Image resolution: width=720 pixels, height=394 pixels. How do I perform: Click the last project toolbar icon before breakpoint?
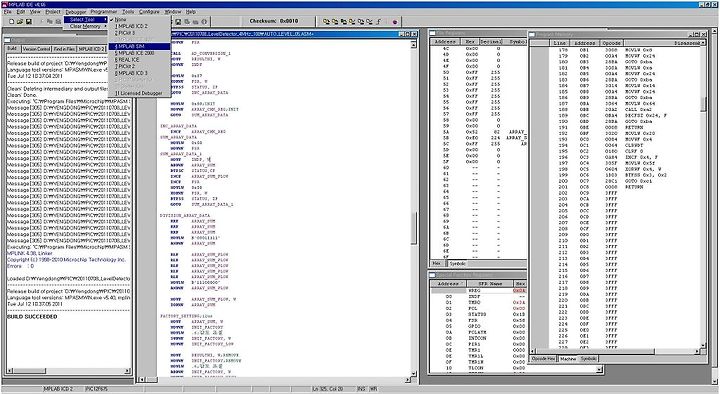tap(378, 22)
